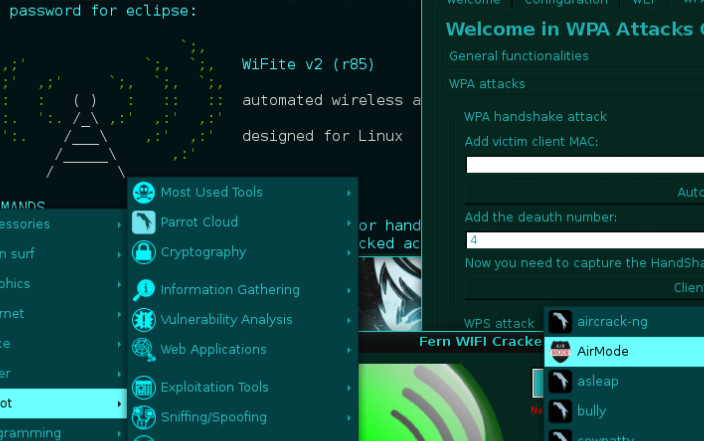
Task: Click 'password for eclipse:' terminal prompt
Action: 103,11
